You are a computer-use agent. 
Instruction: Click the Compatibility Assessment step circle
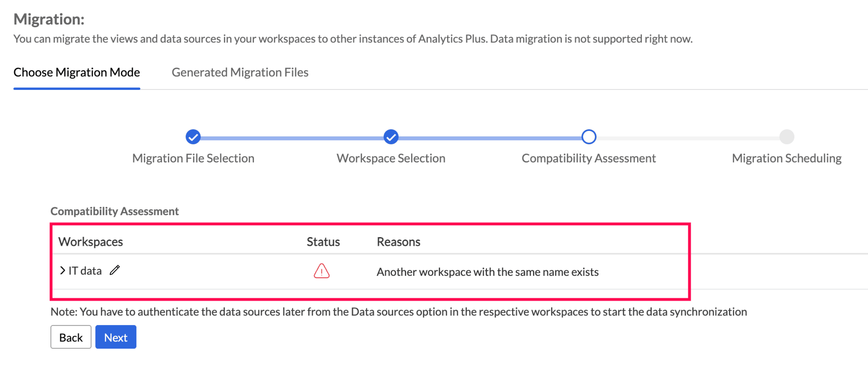pos(589,137)
